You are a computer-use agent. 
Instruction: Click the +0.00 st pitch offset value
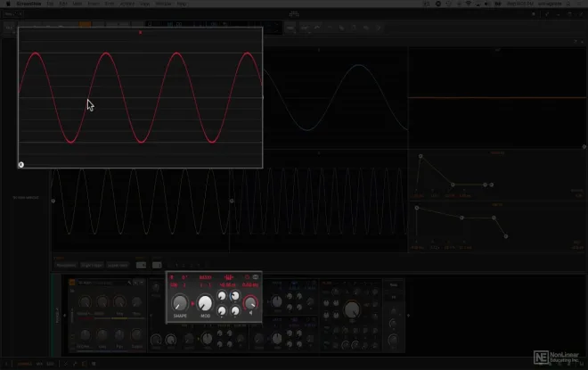228,285
